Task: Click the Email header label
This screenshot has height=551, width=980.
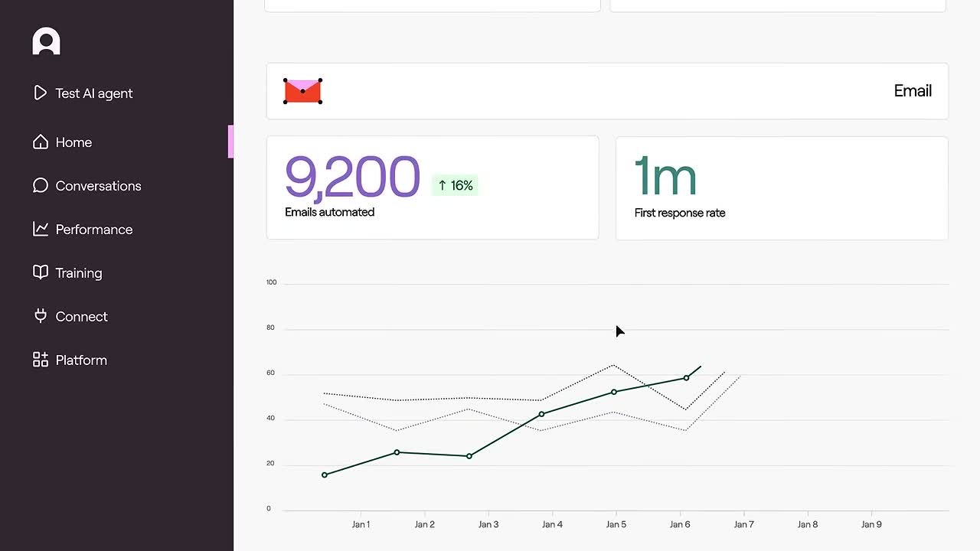Action: [913, 91]
